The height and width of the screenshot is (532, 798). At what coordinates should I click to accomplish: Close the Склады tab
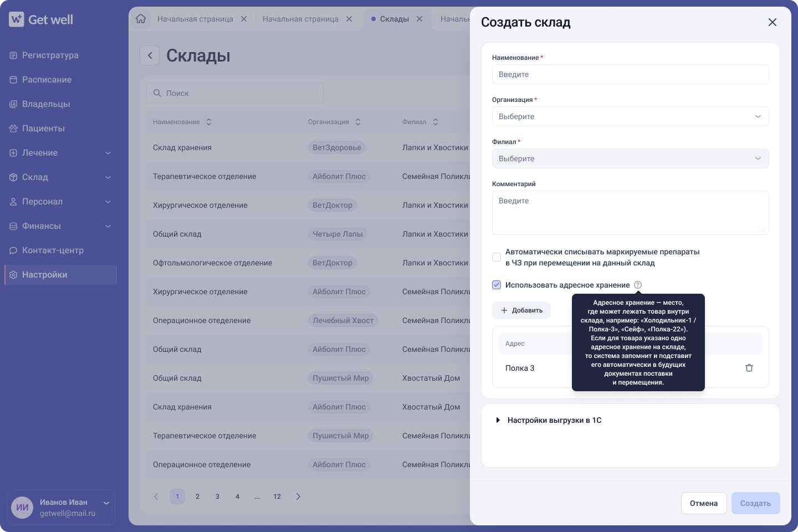(x=420, y=19)
